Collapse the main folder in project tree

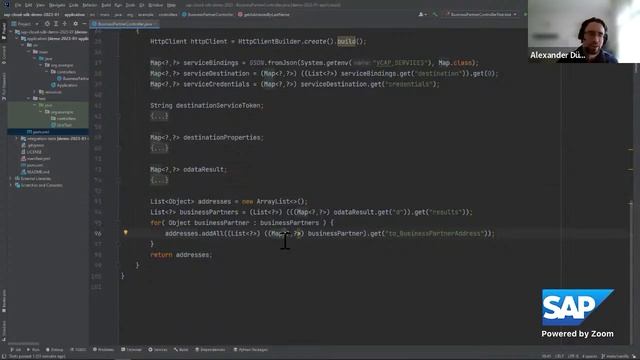pos(29,52)
